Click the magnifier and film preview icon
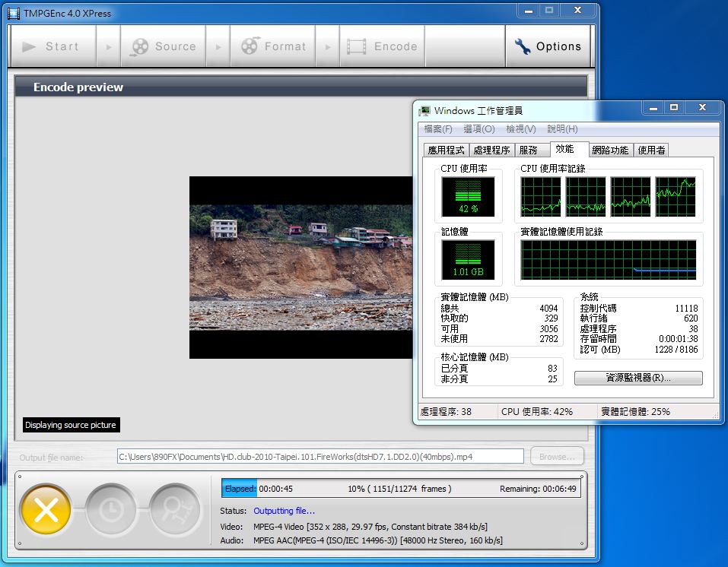Viewport: 728px width, 567px height. [x=174, y=511]
